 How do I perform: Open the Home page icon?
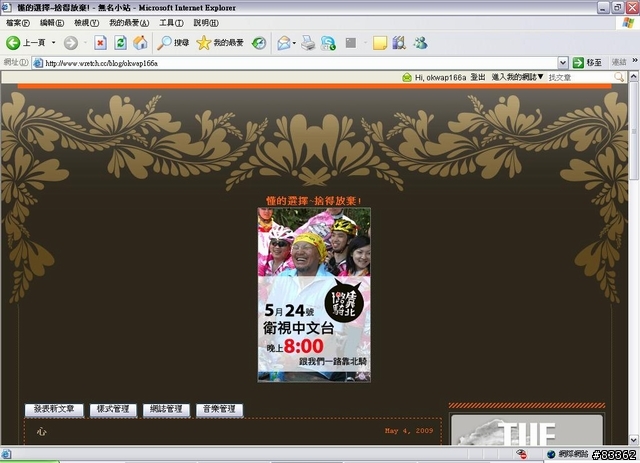coord(140,42)
